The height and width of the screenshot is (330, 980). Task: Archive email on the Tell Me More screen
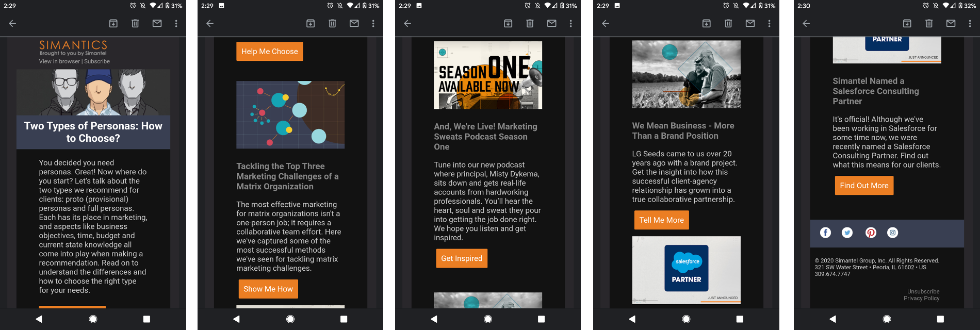707,23
